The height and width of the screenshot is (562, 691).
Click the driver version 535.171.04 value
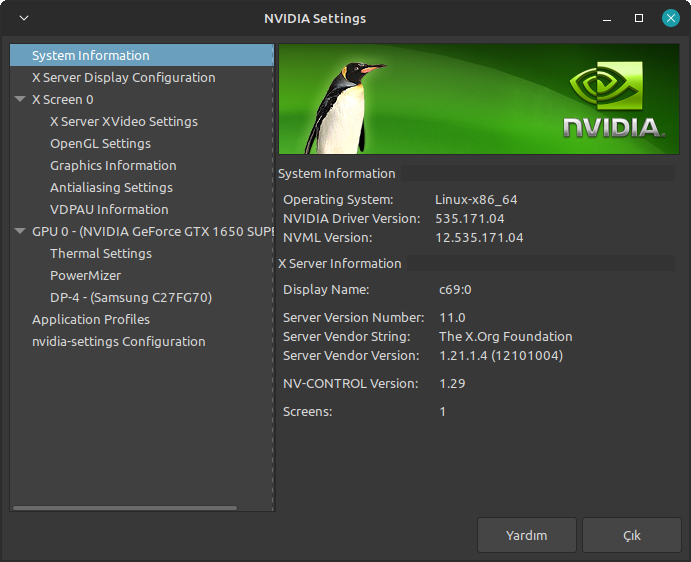(x=470, y=219)
